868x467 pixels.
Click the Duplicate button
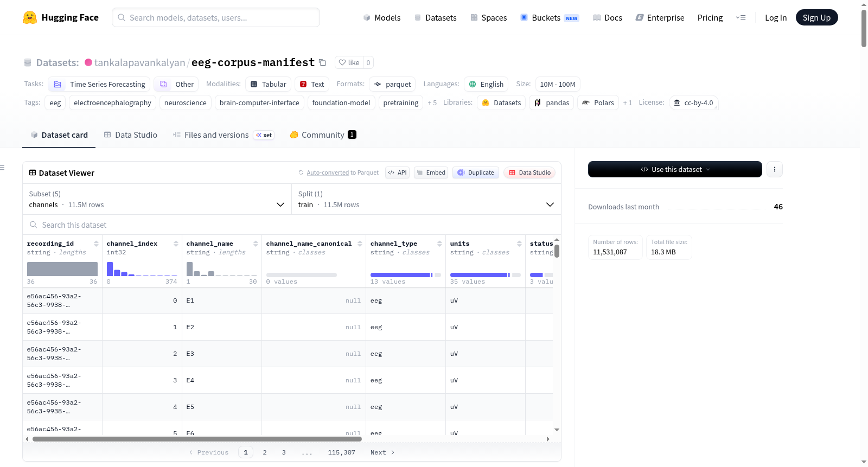pyautogui.click(x=475, y=172)
